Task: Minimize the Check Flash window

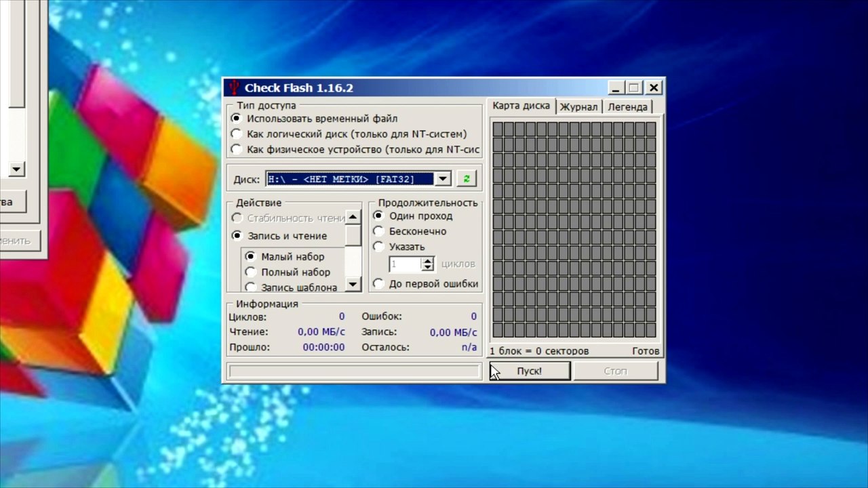Action: click(x=615, y=87)
